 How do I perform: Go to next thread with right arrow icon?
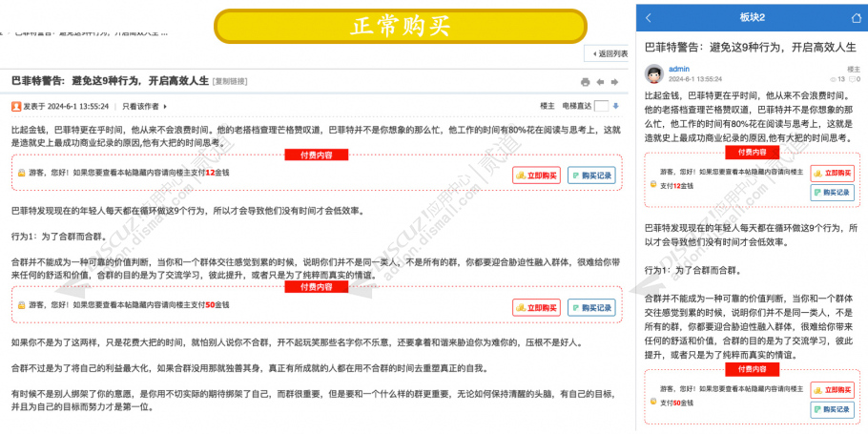[614, 82]
